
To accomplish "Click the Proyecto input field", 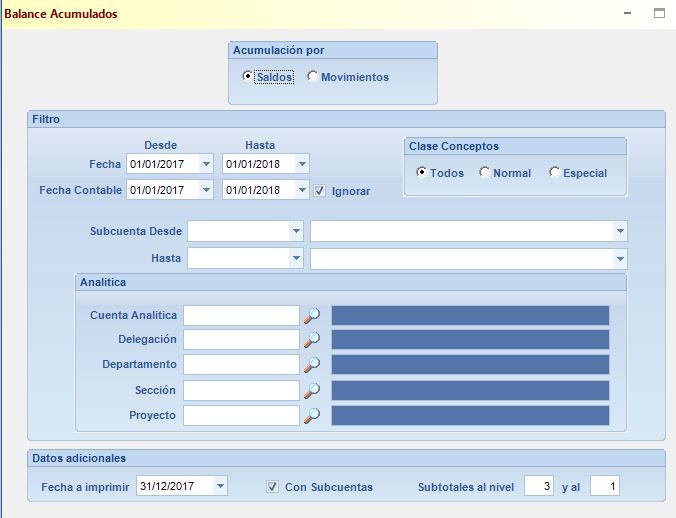I will pos(241,415).
